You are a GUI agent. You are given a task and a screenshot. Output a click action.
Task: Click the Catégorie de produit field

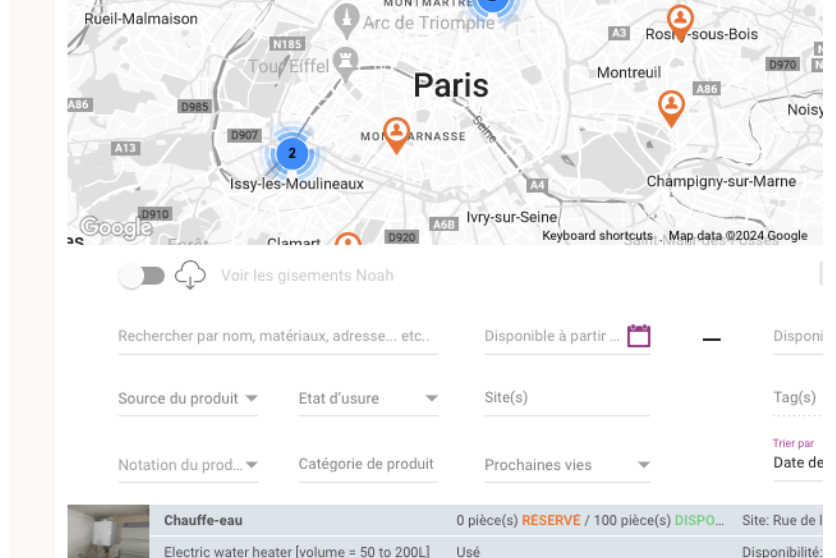pyautogui.click(x=368, y=464)
